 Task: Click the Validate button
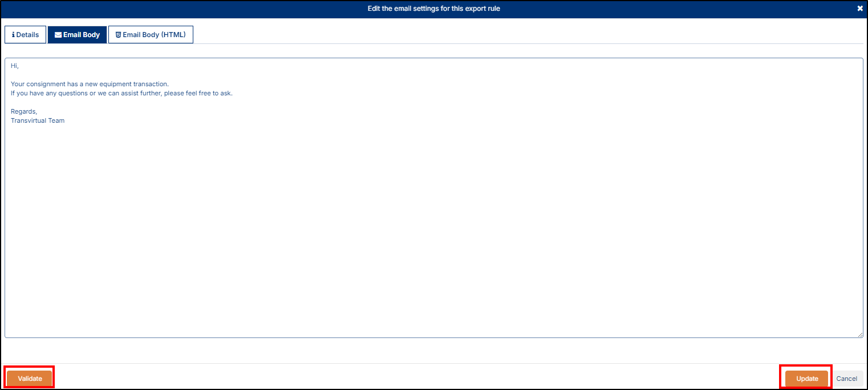click(x=30, y=379)
